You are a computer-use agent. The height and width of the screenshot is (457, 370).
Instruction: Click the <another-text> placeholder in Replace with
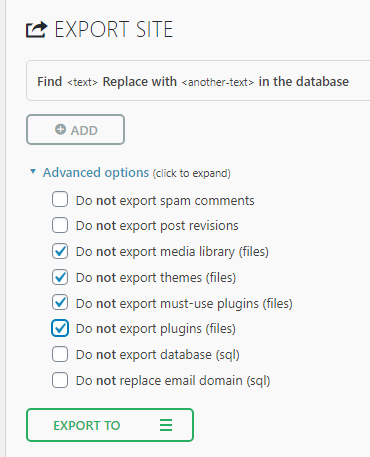217,82
